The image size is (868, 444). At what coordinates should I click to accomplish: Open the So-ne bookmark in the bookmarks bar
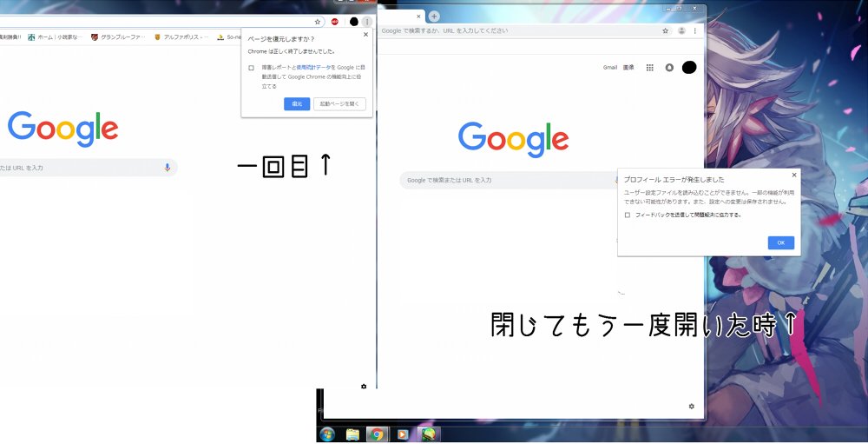coord(229,37)
